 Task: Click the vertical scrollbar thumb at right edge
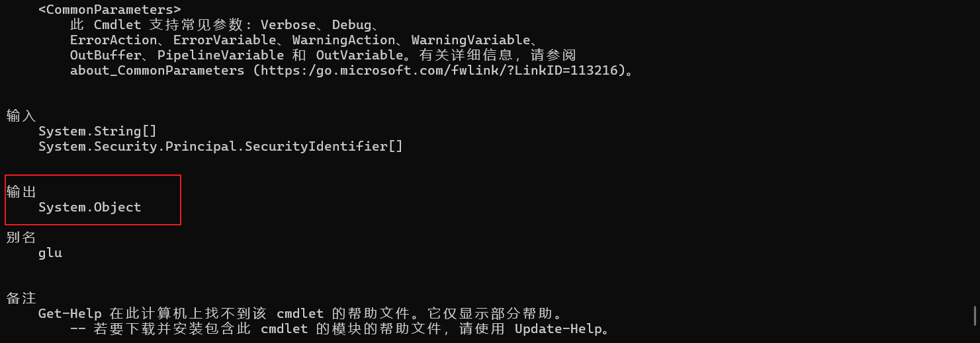[x=975, y=315]
